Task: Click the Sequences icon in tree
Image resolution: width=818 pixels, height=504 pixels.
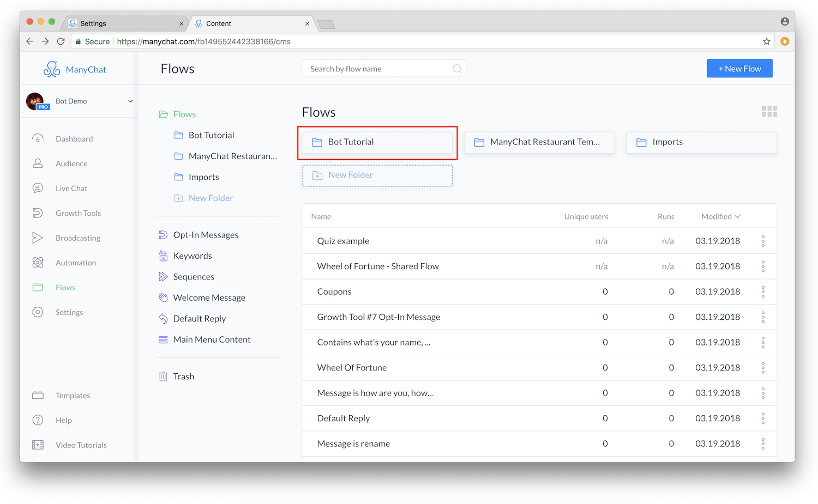Action: pyautogui.click(x=163, y=277)
